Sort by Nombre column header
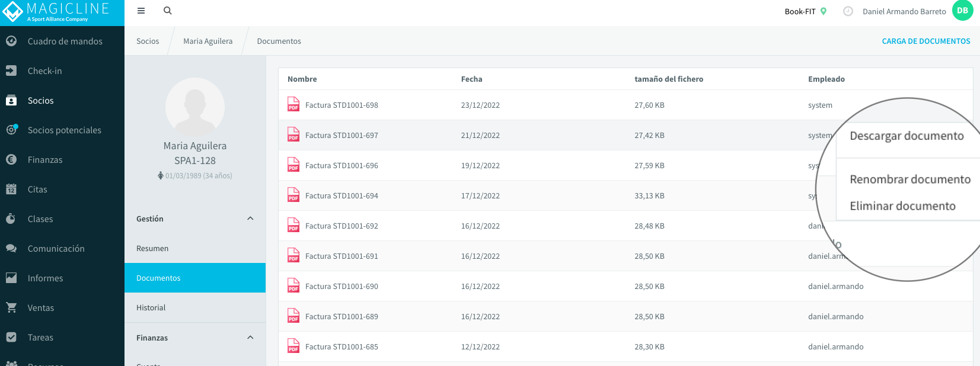The image size is (980, 366). click(302, 79)
